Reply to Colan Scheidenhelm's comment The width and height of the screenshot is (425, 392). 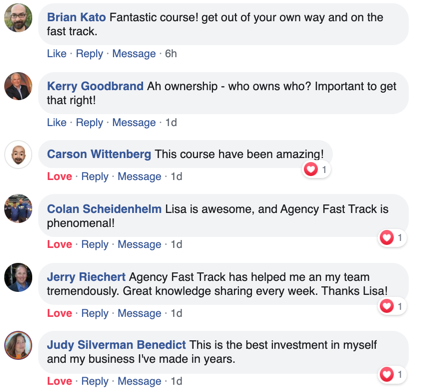point(95,244)
